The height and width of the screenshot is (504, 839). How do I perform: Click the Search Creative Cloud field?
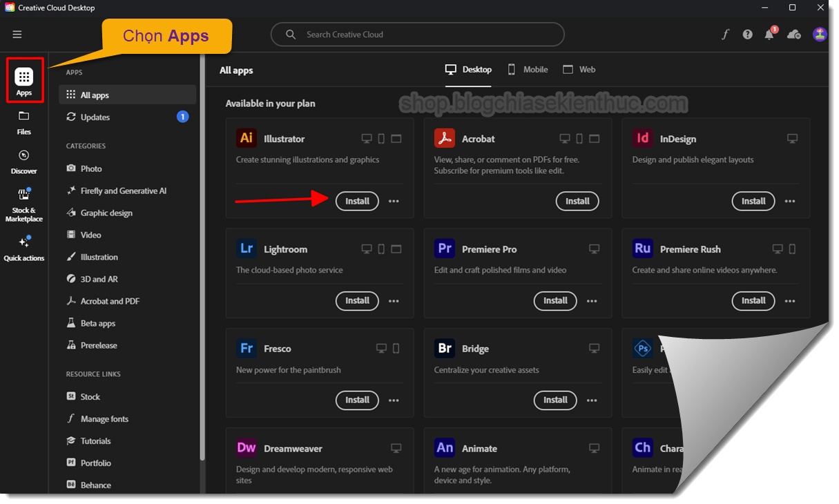click(x=417, y=35)
